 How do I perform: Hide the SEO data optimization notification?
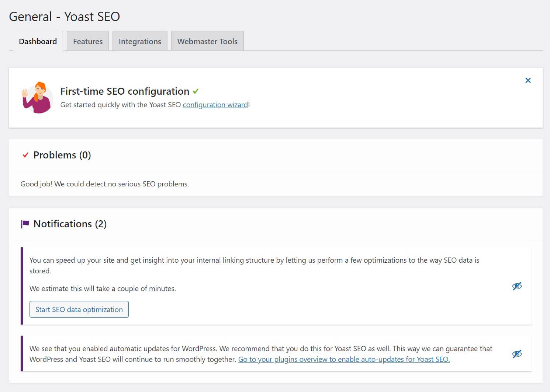click(517, 286)
